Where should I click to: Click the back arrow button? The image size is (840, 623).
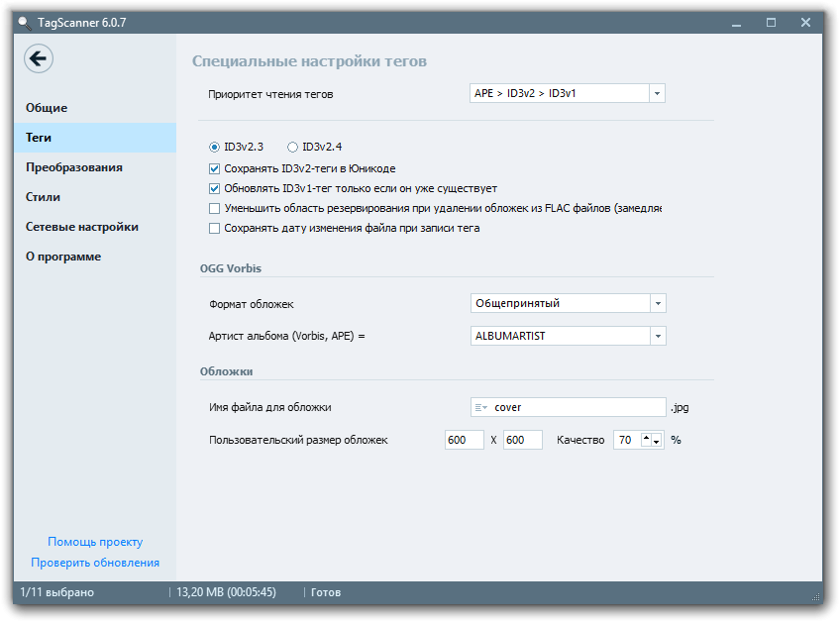(x=39, y=59)
